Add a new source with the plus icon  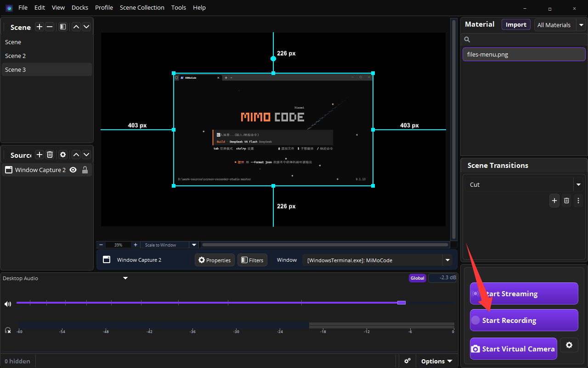coord(40,155)
